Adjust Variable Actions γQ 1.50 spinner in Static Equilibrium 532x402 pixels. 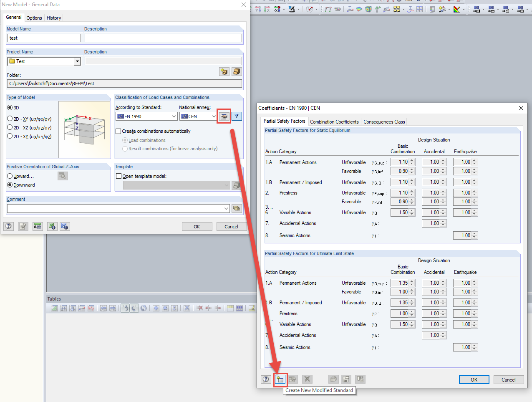point(412,212)
